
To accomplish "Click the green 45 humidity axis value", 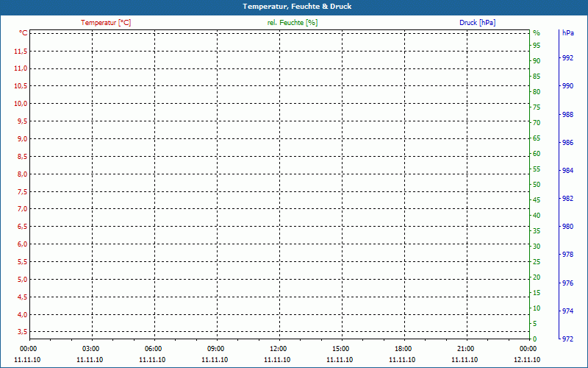I will pyautogui.click(x=537, y=200).
